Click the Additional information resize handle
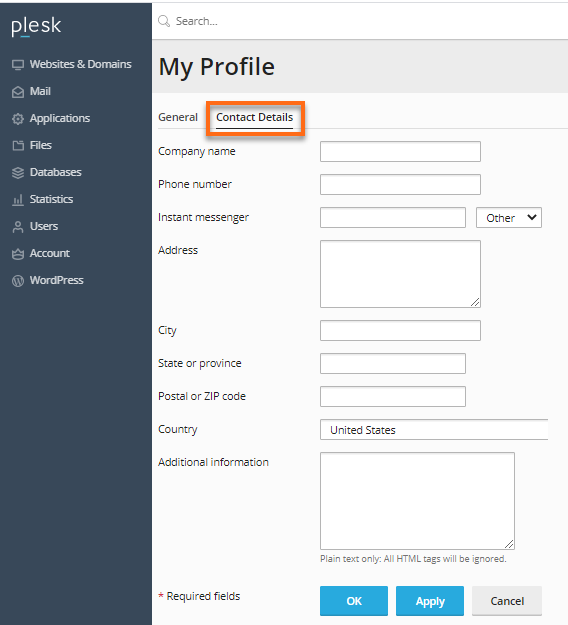 (x=509, y=544)
